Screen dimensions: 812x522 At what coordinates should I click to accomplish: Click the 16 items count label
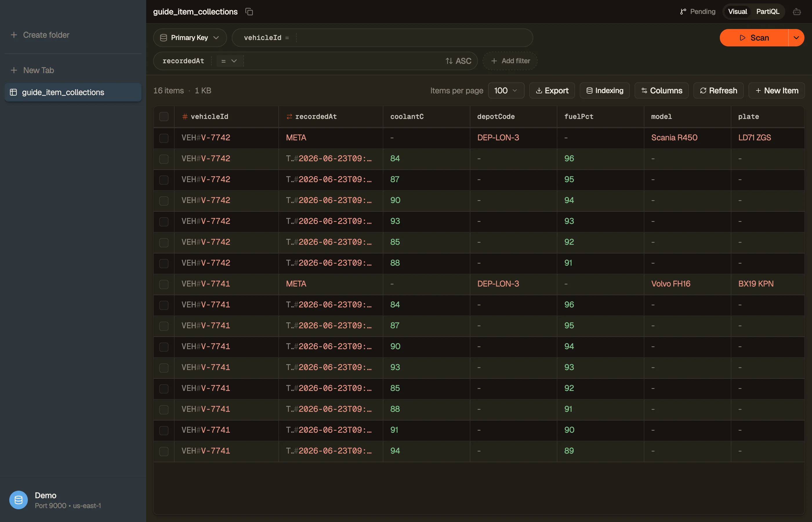(x=168, y=90)
